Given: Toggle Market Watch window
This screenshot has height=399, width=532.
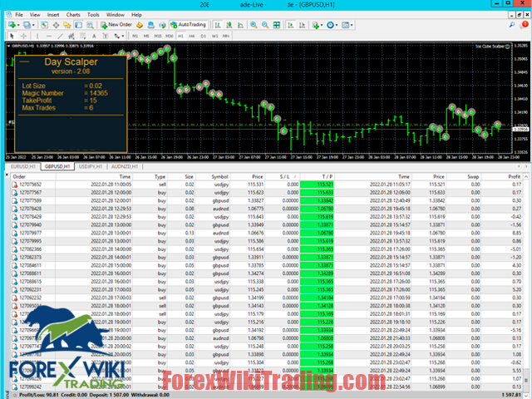Looking at the screenshot, I should (x=44, y=25).
